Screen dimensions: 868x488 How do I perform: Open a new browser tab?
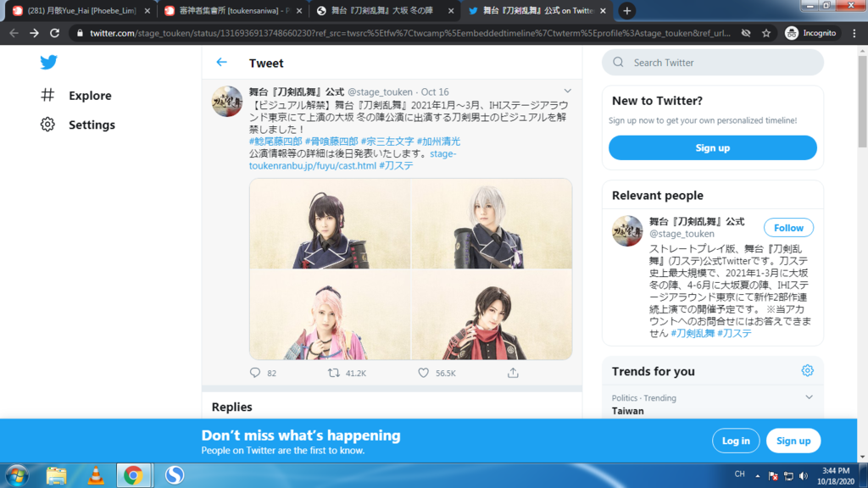(626, 10)
